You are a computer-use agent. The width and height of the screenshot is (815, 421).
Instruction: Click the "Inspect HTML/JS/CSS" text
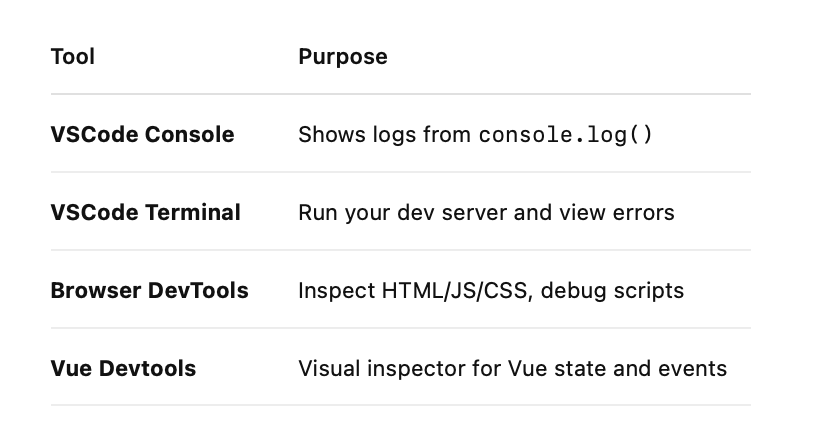click(407, 291)
